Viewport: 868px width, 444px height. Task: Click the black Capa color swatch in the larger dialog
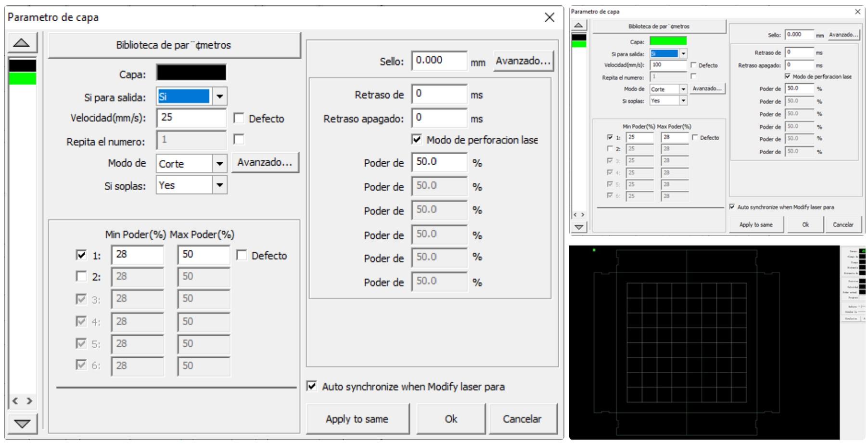click(191, 73)
